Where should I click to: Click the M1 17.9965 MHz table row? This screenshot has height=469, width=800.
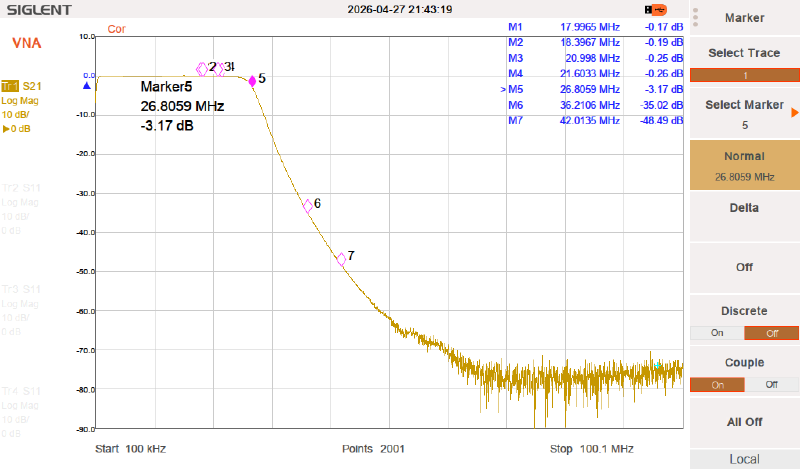[595, 27]
